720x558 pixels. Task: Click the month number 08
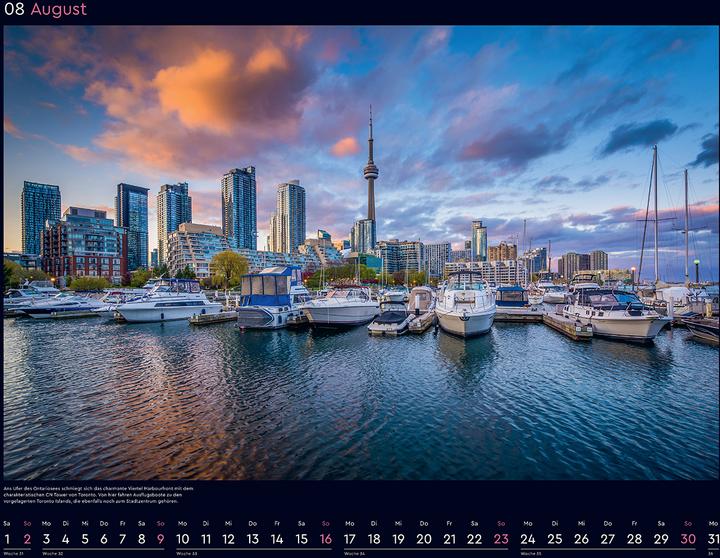tap(13, 10)
